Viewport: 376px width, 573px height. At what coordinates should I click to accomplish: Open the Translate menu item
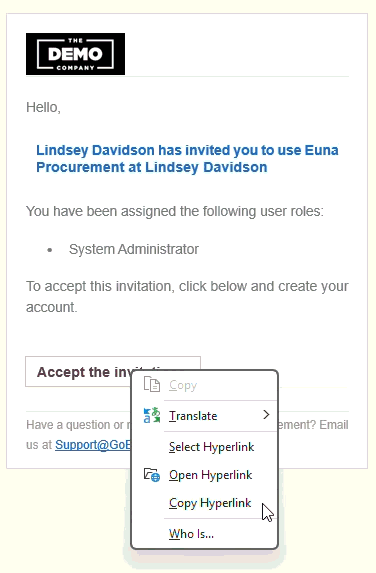(193, 416)
